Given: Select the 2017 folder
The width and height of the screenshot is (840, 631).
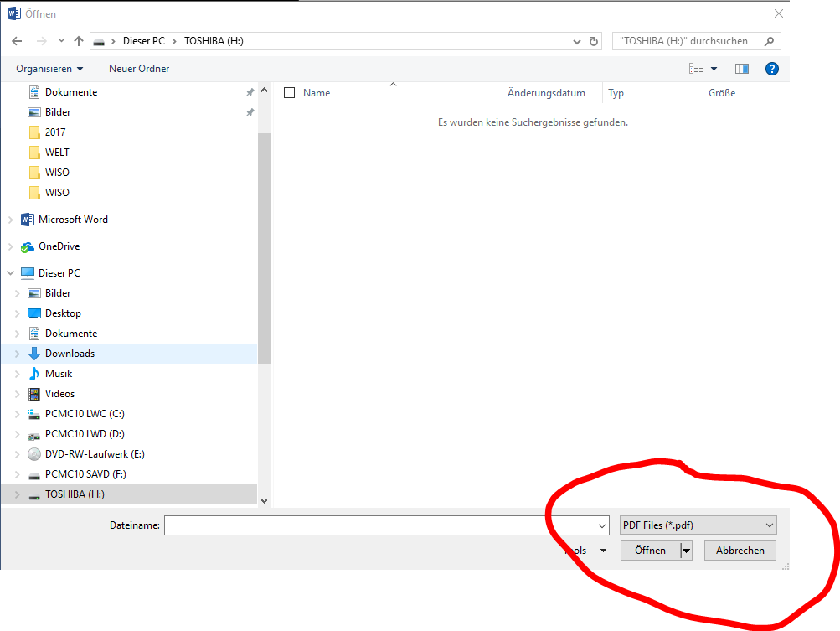Looking at the screenshot, I should click(x=54, y=132).
